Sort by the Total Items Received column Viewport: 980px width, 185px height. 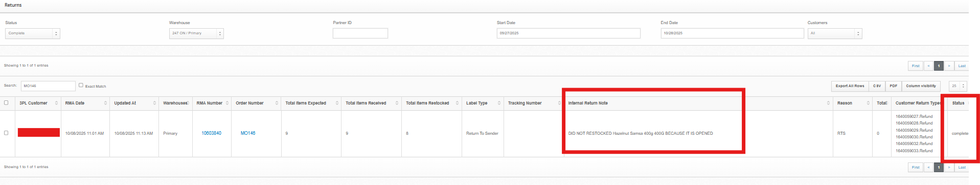[372, 103]
